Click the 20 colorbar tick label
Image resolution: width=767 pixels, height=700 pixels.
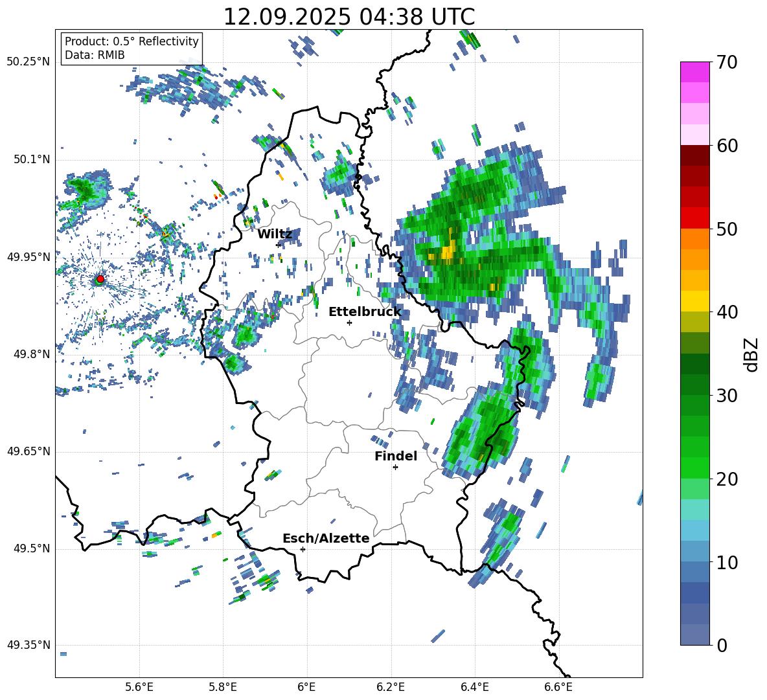click(726, 479)
